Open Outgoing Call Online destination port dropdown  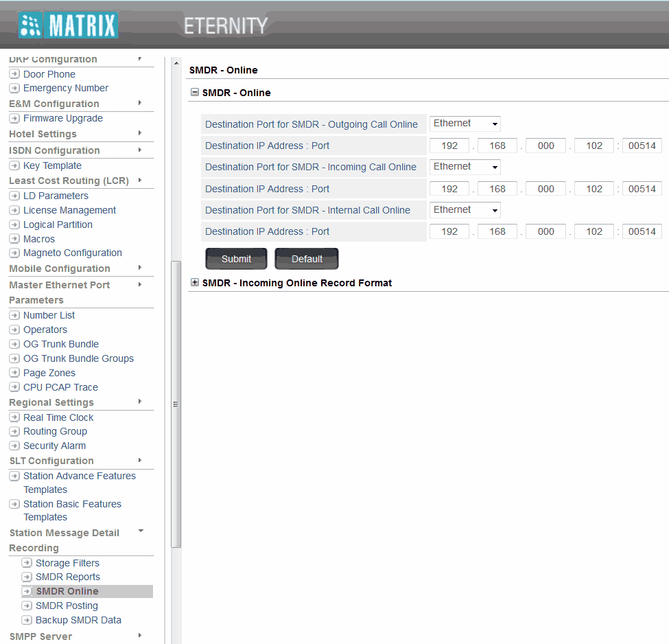point(465,124)
